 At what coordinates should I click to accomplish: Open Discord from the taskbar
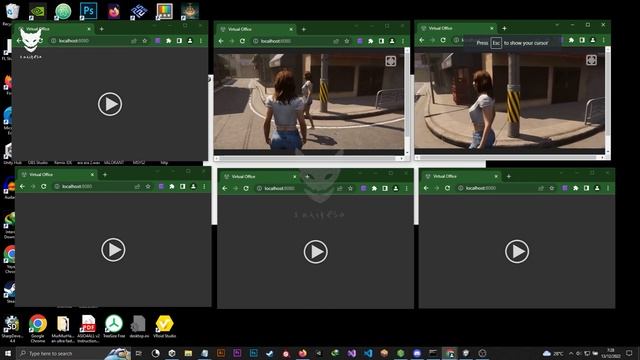pos(417,353)
